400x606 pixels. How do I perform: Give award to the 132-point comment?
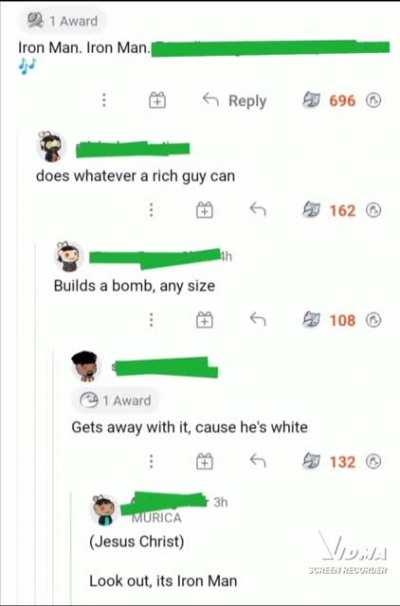coord(204,461)
